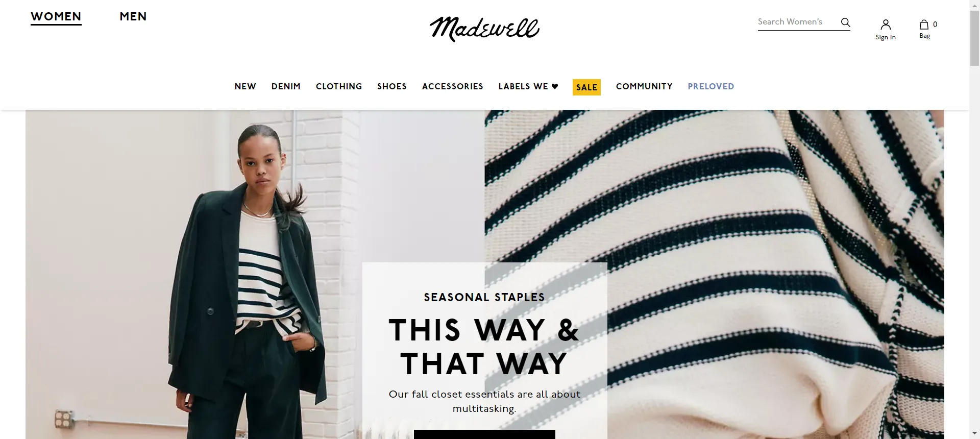Open the COMMUNITY link
This screenshot has height=439, width=980.
tap(644, 87)
